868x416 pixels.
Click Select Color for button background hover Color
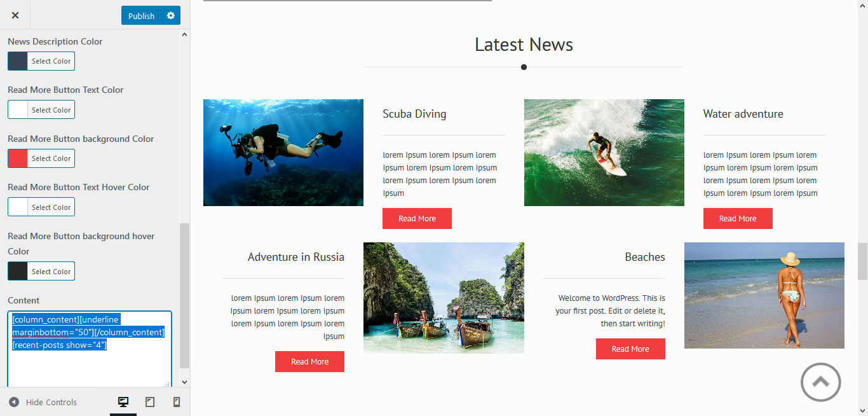coord(51,271)
